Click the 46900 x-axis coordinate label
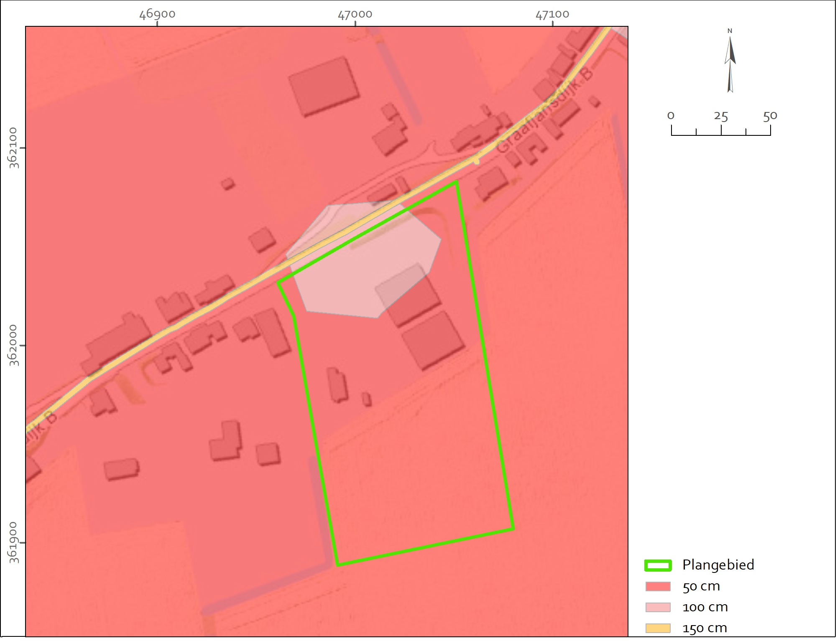 (158, 15)
